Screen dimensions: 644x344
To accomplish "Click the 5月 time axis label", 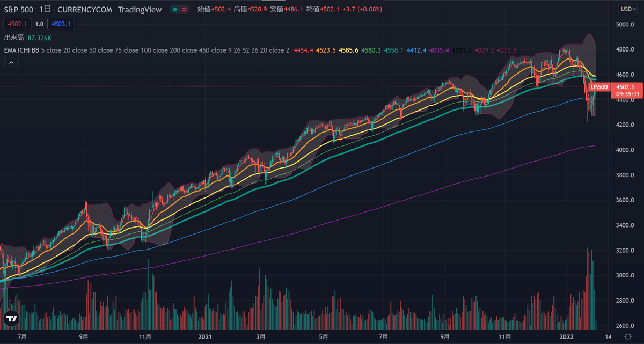I will [x=323, y=336].
